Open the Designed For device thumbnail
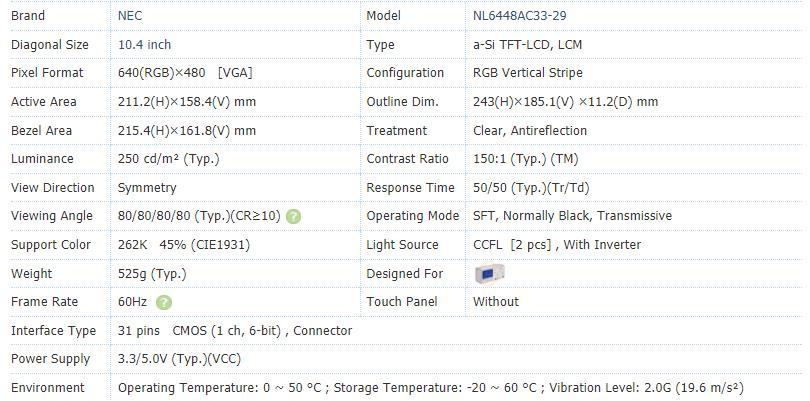This screenshot has width=810, height=401. pyautogui.click(x=489, y=274)
